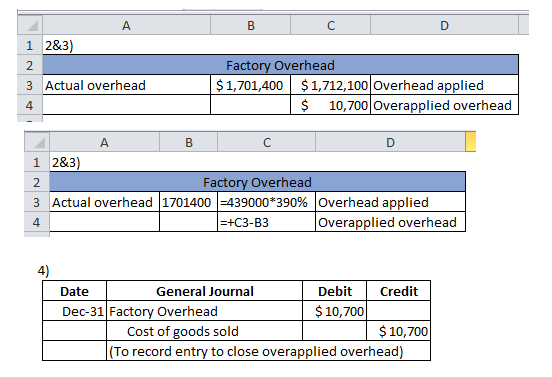
Task: Click cell showing $ 1,701,400
Action: [x=250, y=85]
